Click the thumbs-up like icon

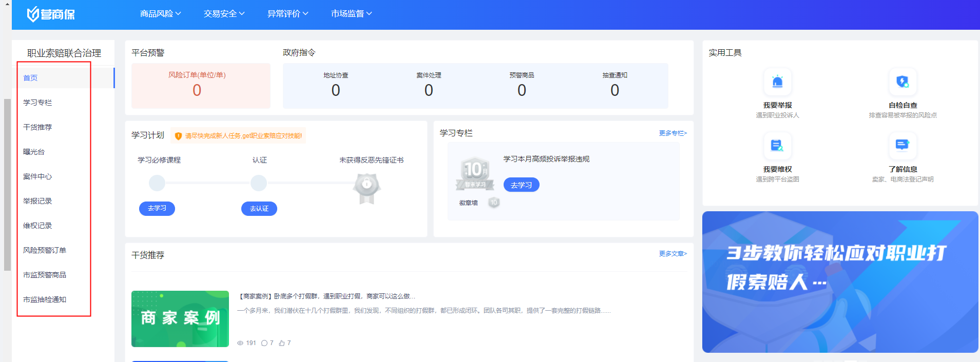click(x=282, y=343)
